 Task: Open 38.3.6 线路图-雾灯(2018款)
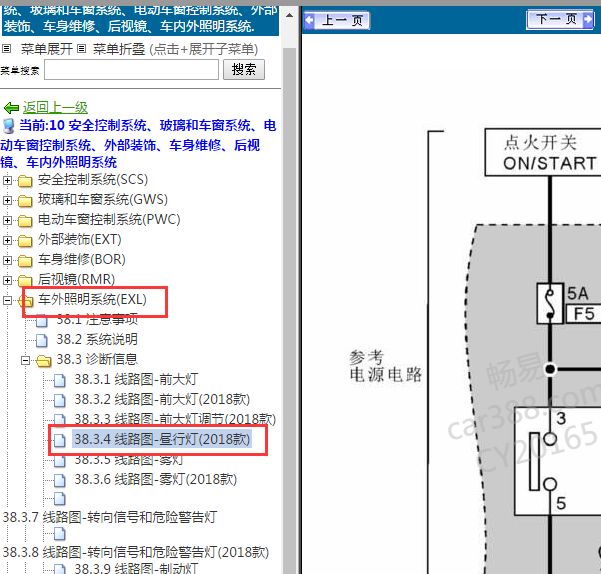(x=156, y=479)
